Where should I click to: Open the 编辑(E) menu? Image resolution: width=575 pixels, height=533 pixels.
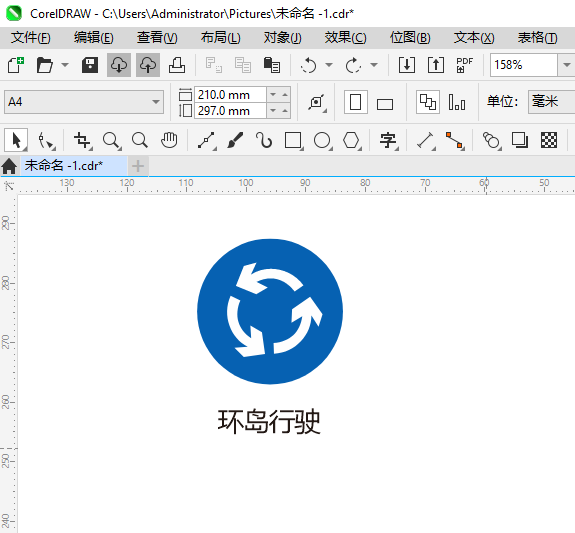(94, 37)
